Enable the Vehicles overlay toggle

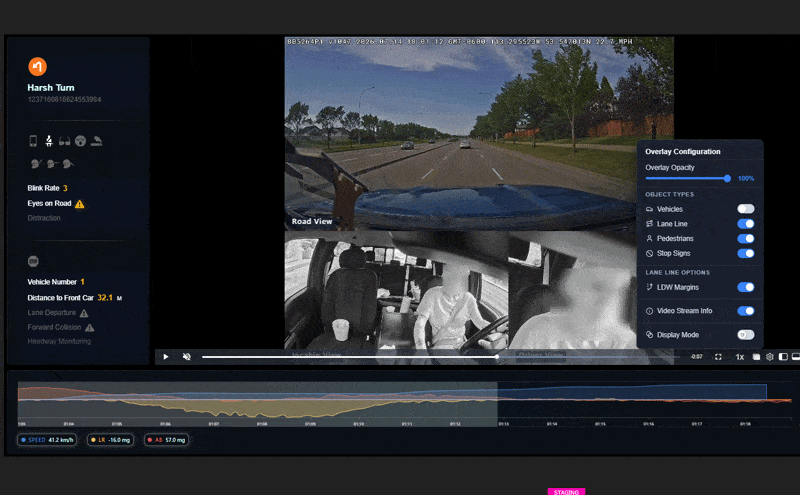click(x=745, y=209)
